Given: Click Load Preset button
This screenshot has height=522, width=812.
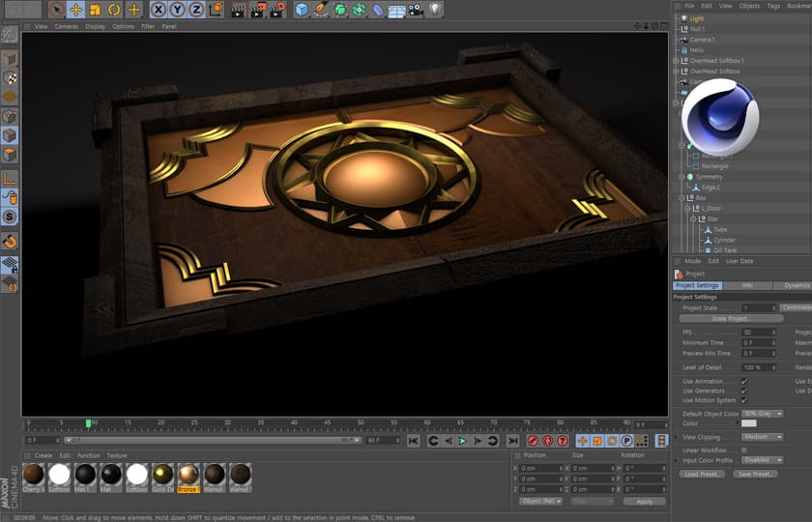Looking at the screenshot, I should click(x=702, y=474).
